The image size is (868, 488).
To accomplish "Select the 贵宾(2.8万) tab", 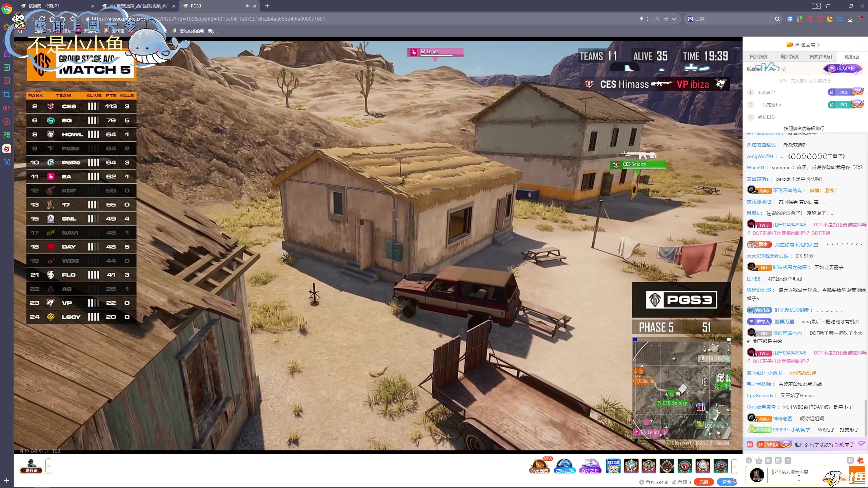I will (x=821, y=57).
